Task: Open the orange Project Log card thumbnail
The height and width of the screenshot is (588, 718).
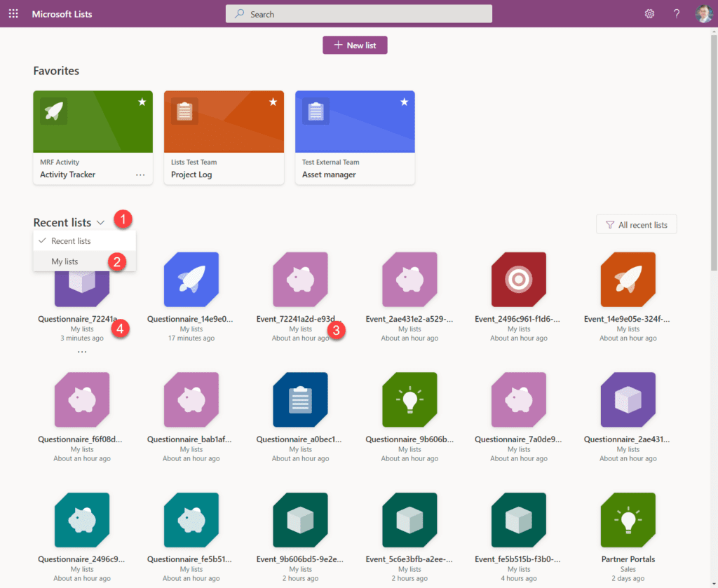Action: [x=224, y=122]
